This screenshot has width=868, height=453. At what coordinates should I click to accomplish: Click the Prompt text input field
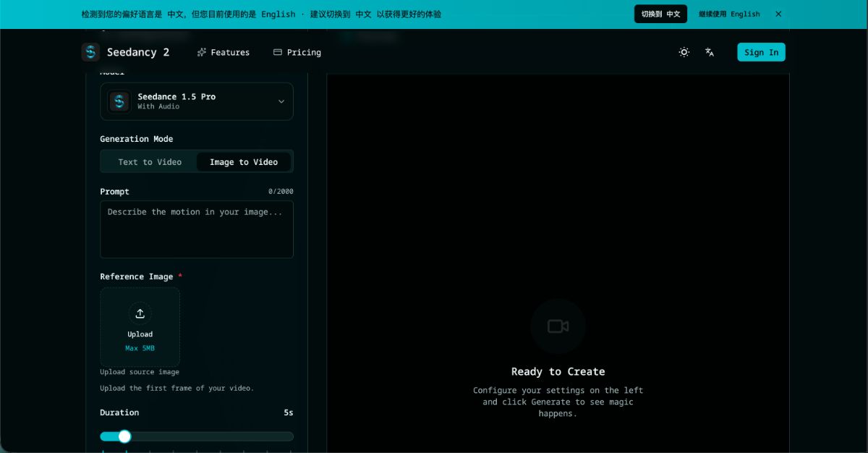tap(196, 229)
